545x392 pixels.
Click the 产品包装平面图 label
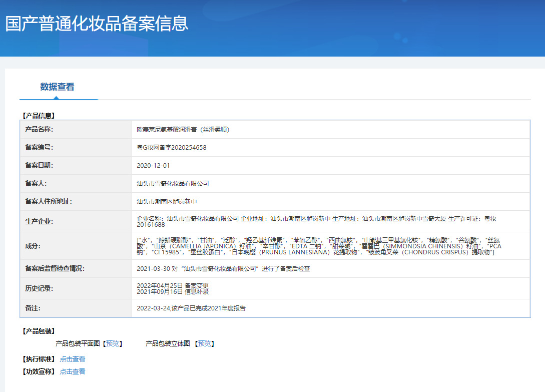78,343
